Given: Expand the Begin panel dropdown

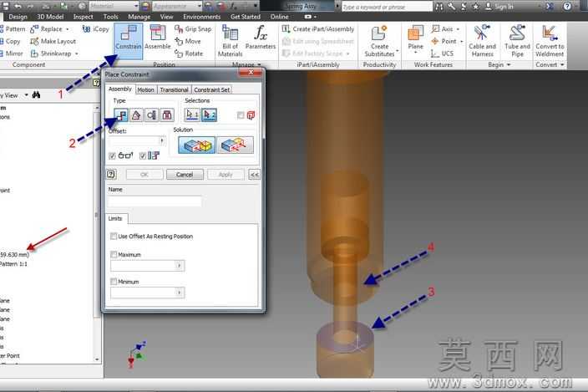Looking at the screenshot, I should click(509, 65).
